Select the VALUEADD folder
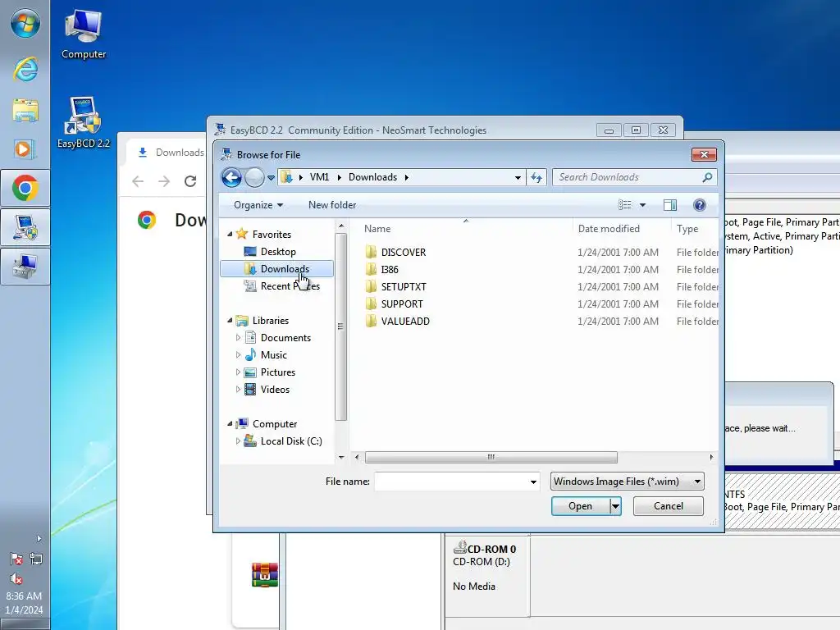 coord(405,322)
